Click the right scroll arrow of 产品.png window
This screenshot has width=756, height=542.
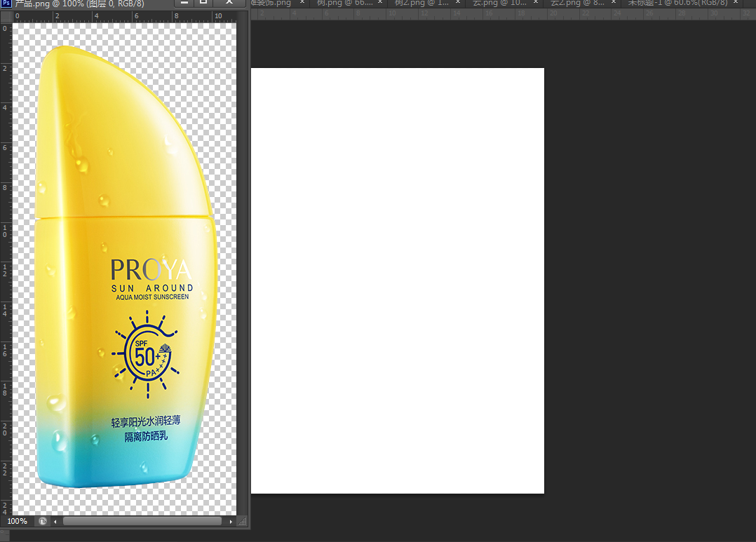pyautogui.click(x=231, y=521)
